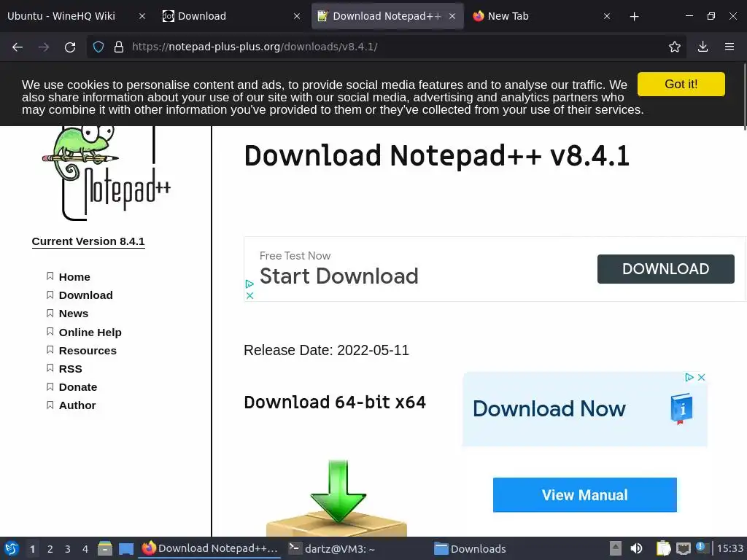Open tracking protection shield info

pyautogui.click(x=98, y=47)
